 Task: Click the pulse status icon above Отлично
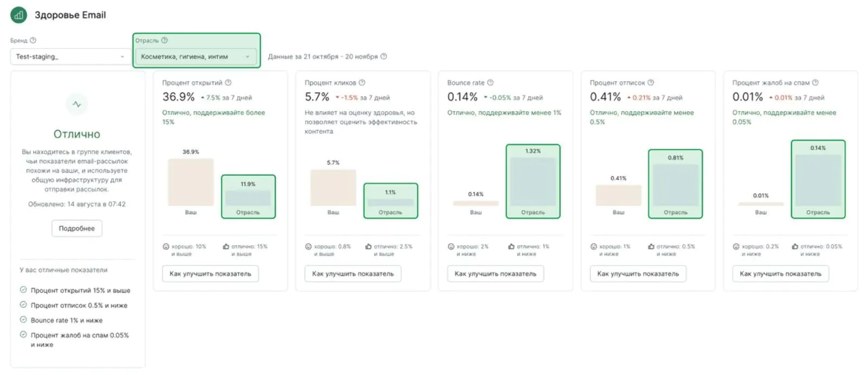point(77,104)
